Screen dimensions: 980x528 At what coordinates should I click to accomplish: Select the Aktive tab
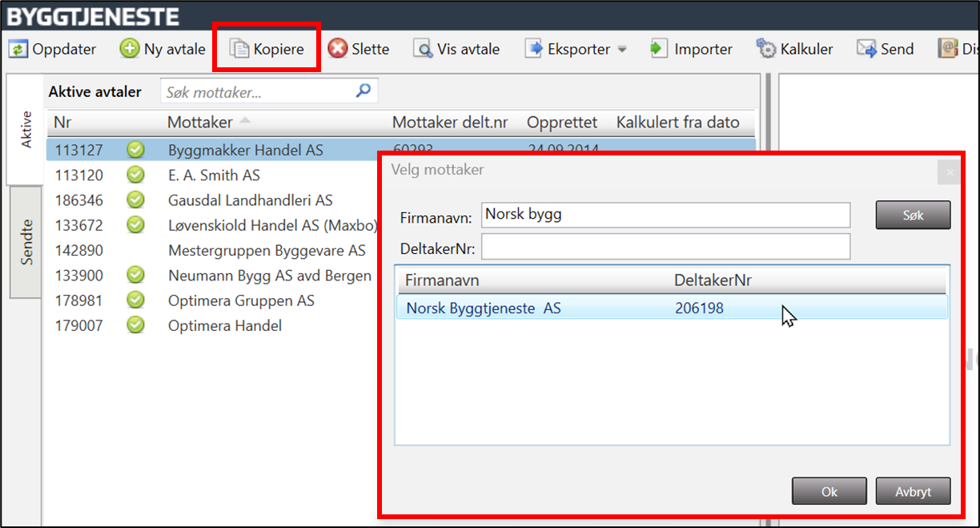[26, 128]
